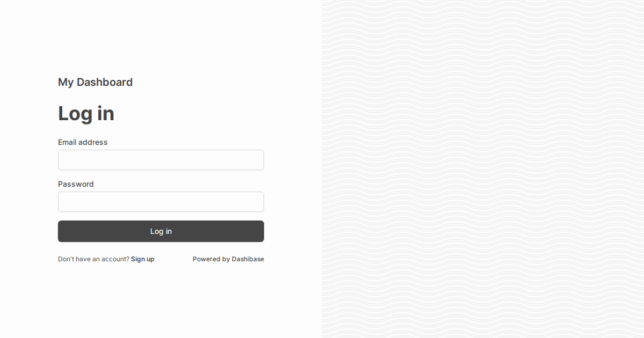The image size is (644, 338).
Task: Click the Email address input field
Action: pyautogui.click(x=161, y=160)
